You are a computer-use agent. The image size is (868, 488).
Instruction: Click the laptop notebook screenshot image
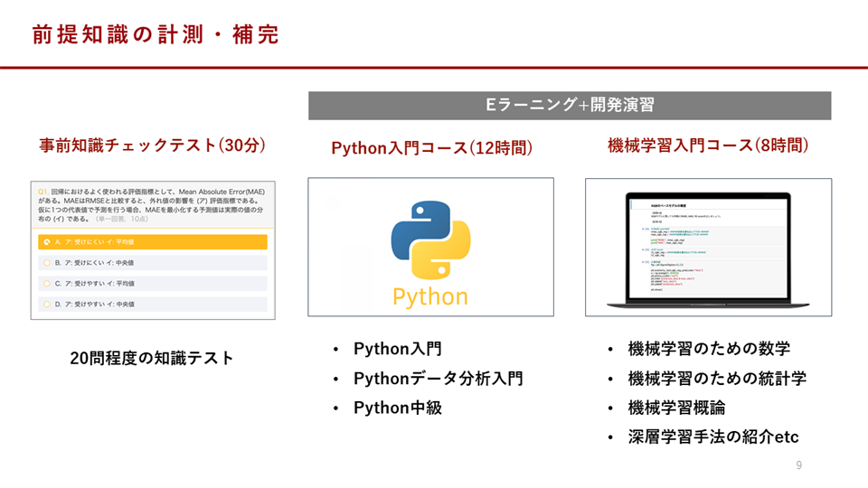[707, 247]
